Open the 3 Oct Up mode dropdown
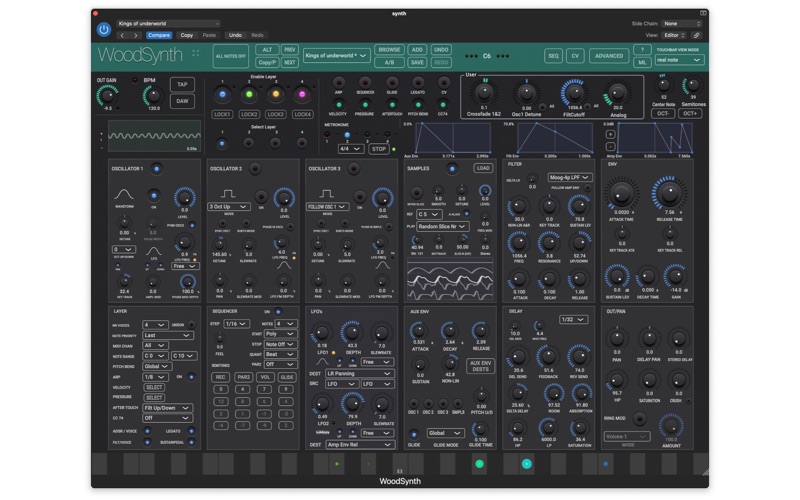 [228, 207]
